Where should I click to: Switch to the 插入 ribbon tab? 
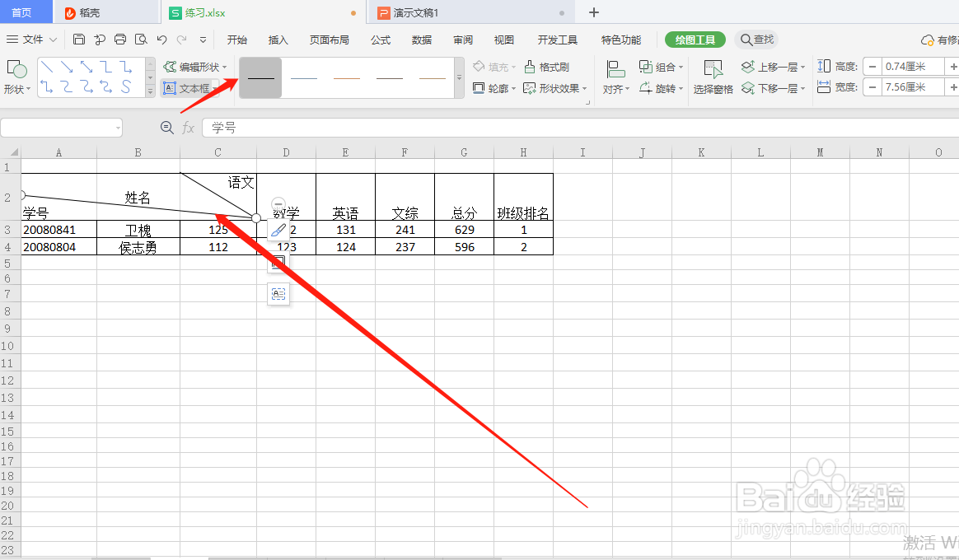[278, 39]
